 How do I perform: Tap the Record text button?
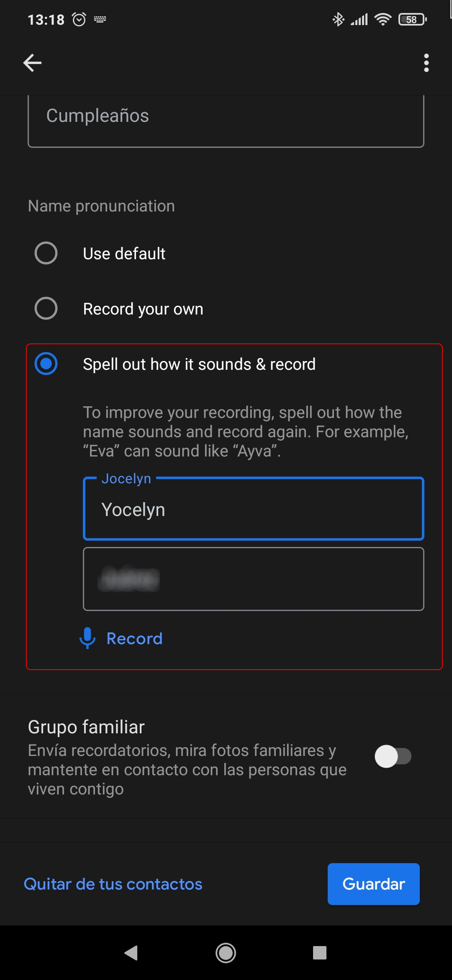click(x=134, y=639)
